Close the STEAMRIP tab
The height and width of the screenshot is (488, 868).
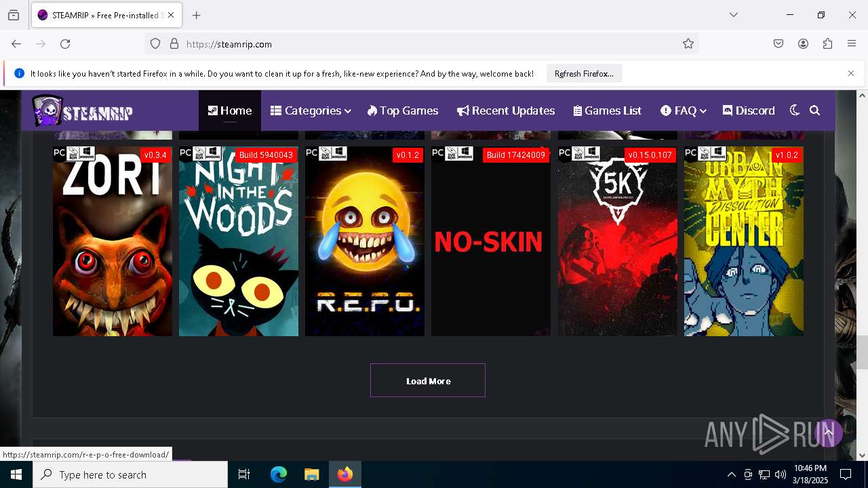coord(171,15)
